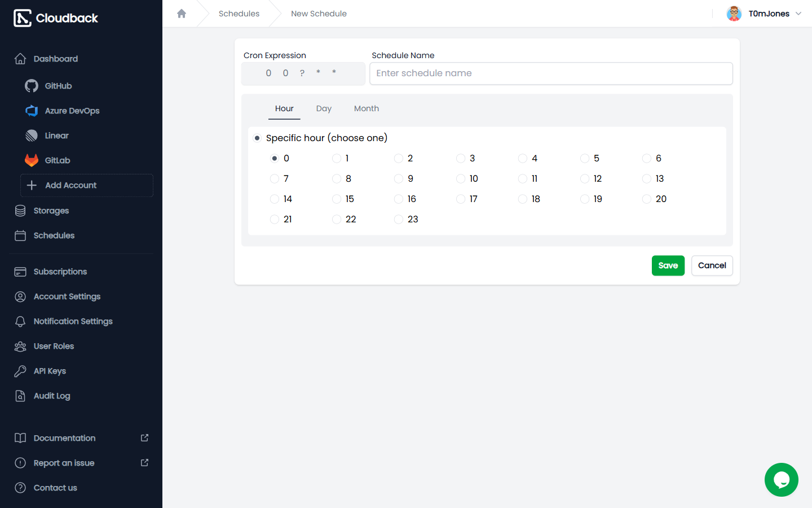Open Documentation in the sidebar

point(64,438)
